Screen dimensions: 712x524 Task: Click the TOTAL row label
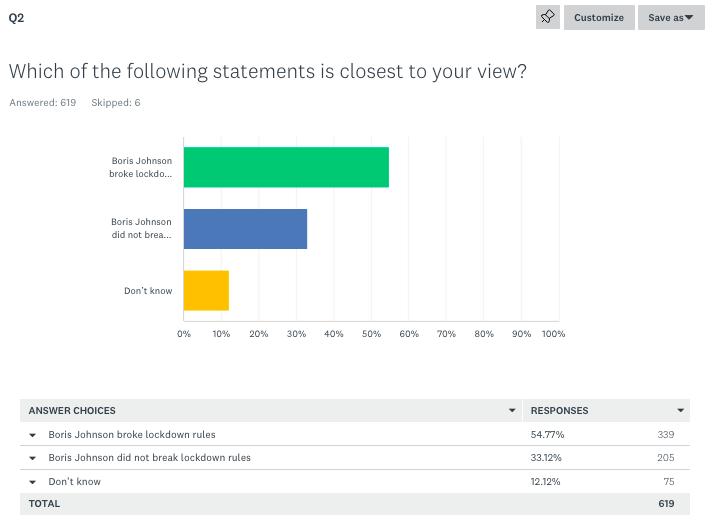coord(44,504)
